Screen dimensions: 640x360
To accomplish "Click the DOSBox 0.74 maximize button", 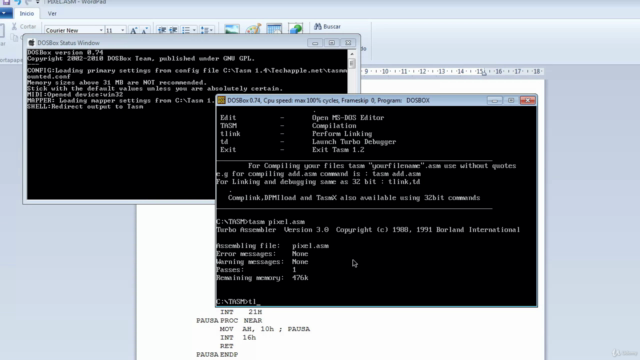I will pyautogui.click(x=511, y=100).
